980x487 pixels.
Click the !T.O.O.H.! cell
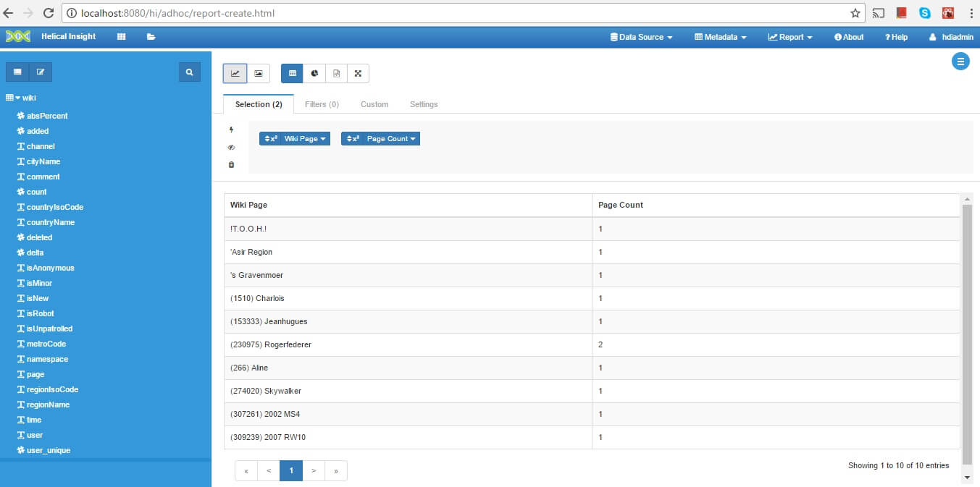coord(408,229)
